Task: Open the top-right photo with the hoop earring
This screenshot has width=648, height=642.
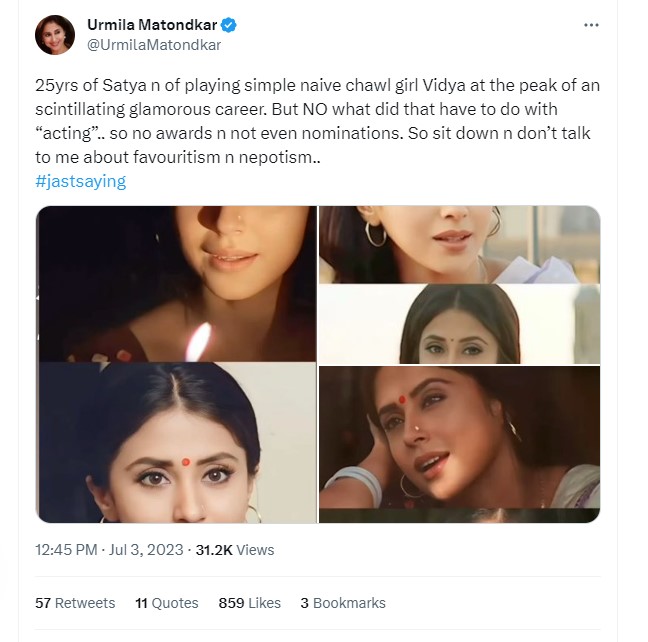Action: coord(459,244)
